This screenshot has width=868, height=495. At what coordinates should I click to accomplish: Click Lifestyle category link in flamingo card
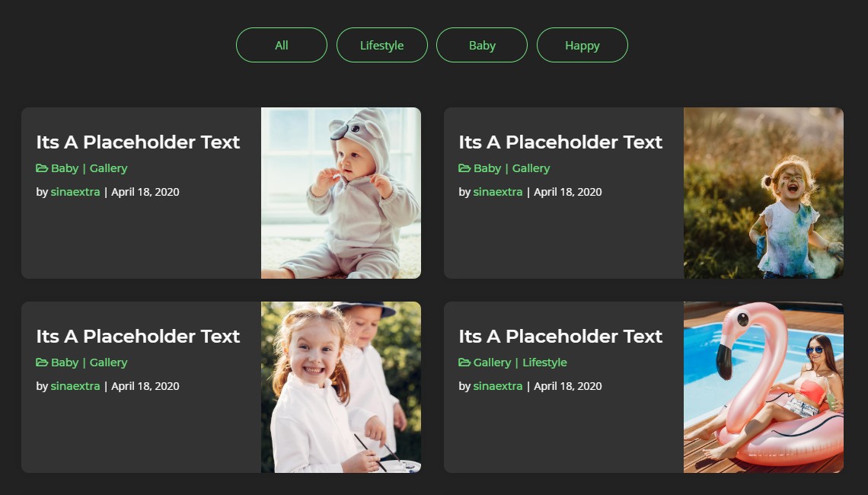click(544, 362)
